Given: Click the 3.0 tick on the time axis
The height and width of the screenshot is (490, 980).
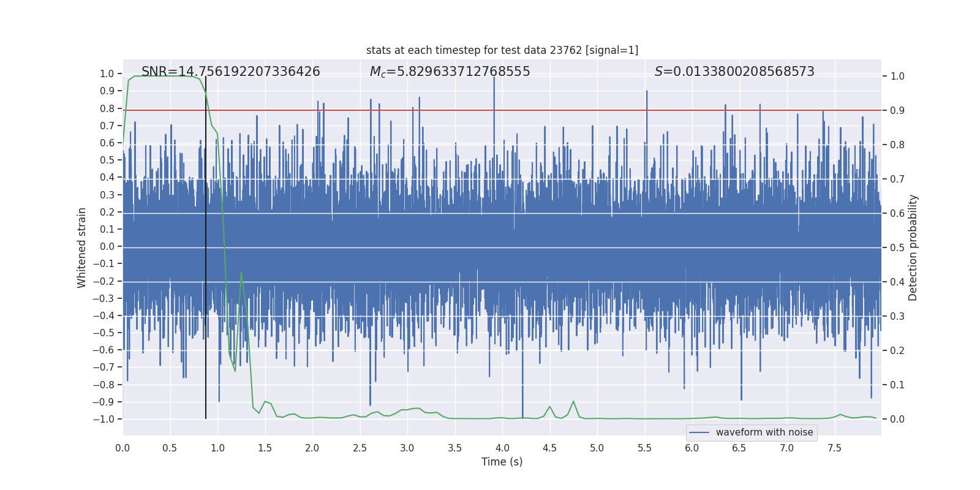Looking at the screenshot, I should [x=407, y=448].
